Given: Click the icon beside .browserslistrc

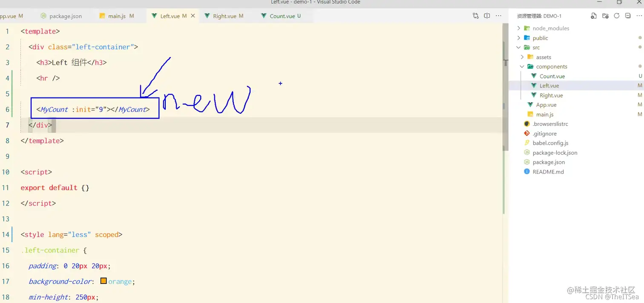Looking at the screenshot, I should pos(527,124).
